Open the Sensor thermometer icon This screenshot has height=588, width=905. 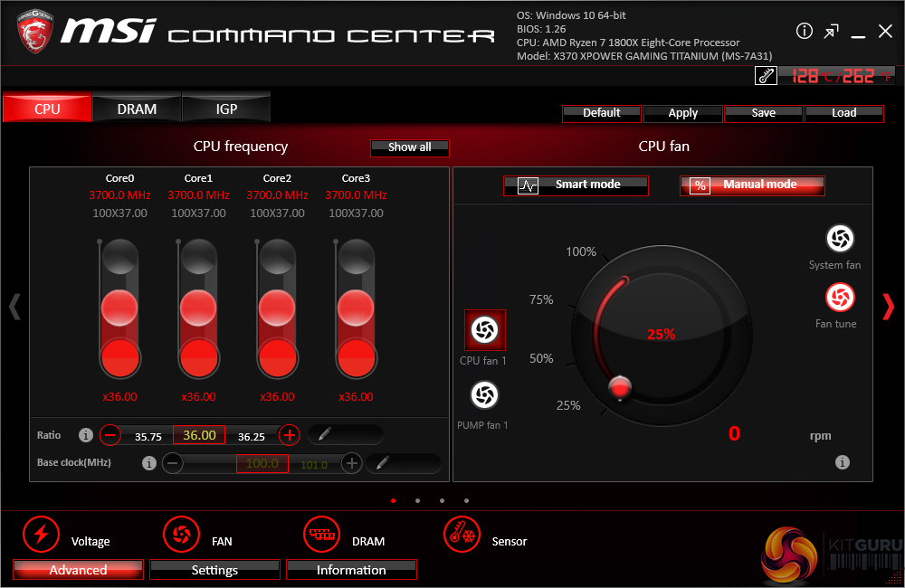[462, 534]
